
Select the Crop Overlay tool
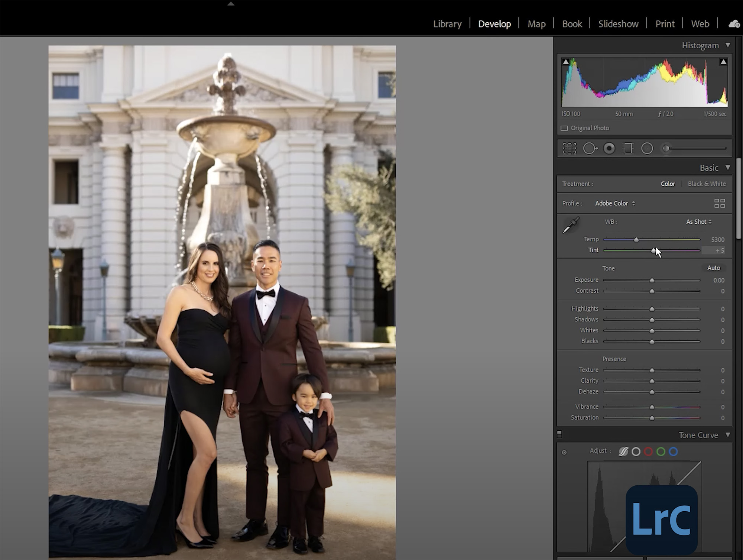(570, 148)
